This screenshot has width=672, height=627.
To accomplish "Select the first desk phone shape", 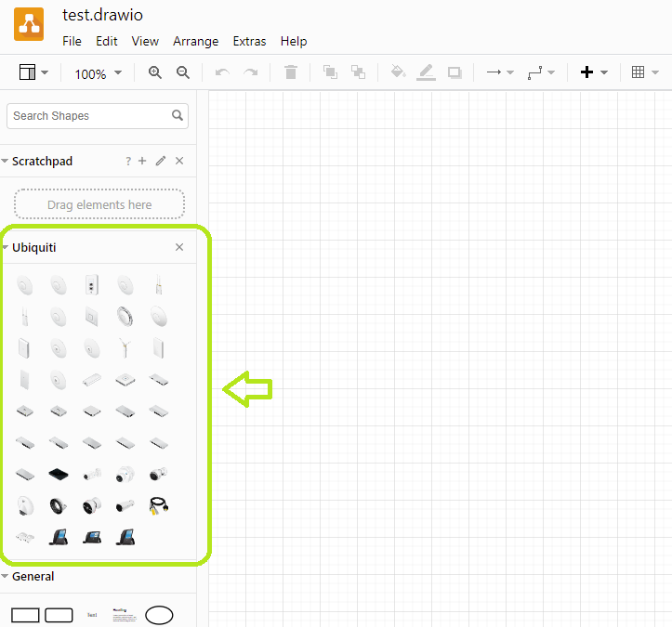I will tap(59, 537).
